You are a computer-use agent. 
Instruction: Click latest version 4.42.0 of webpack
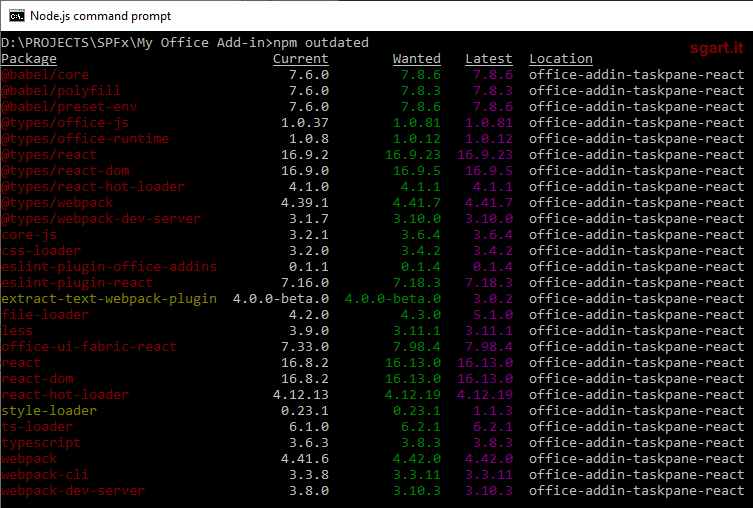coord(489,459)
